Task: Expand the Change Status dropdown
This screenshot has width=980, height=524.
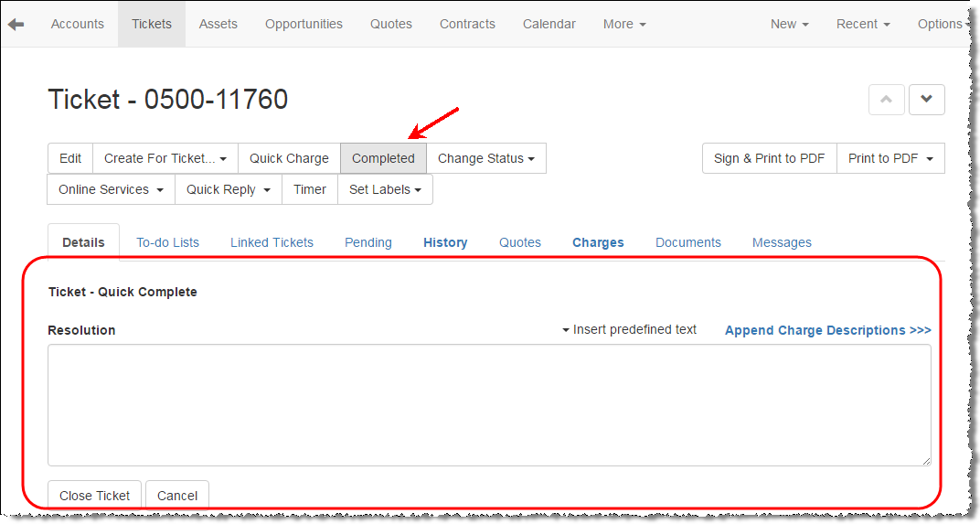Action: pyautogui.click(x=486, y=158)
